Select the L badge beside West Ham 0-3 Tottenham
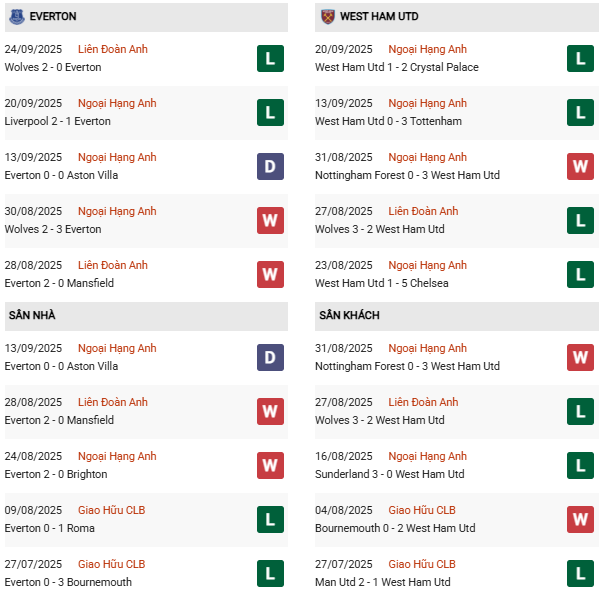The width and height of the screenshot is (600, 592). pos(581,113)
